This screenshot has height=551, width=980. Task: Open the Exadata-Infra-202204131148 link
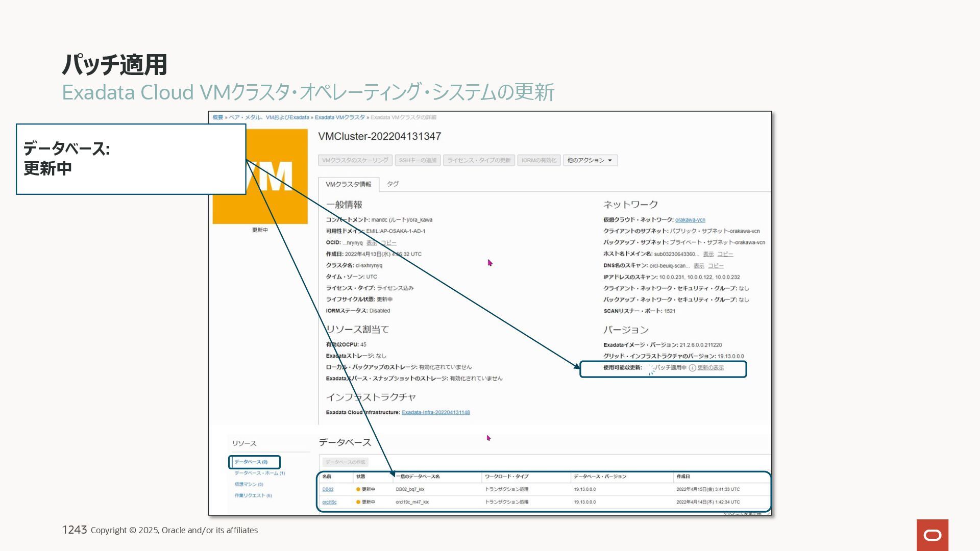pos(435,412)
